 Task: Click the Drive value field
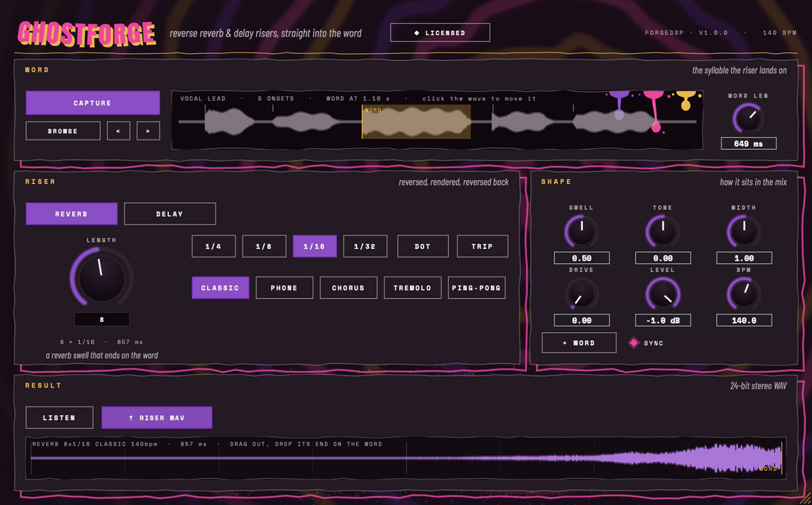point(581,320)
